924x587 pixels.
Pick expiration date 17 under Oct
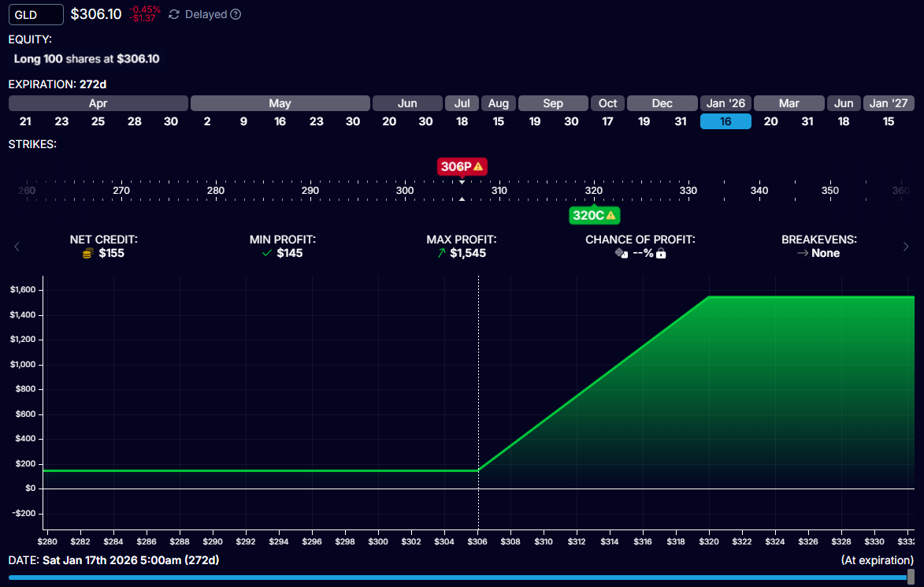pyautogui.click(x=607, y=121)
